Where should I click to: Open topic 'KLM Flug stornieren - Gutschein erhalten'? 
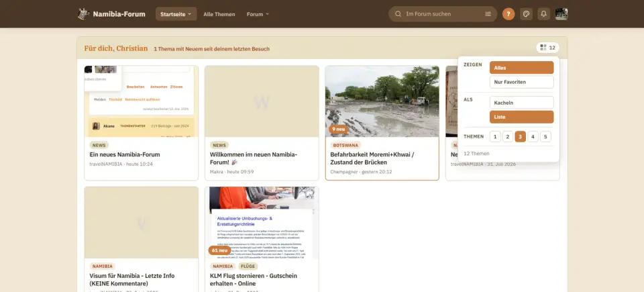pos(254,280)
